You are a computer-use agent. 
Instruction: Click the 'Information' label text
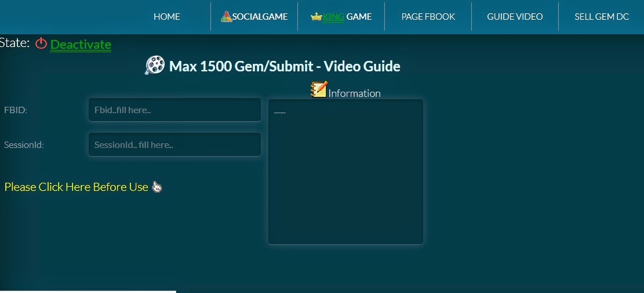(354, 93)
